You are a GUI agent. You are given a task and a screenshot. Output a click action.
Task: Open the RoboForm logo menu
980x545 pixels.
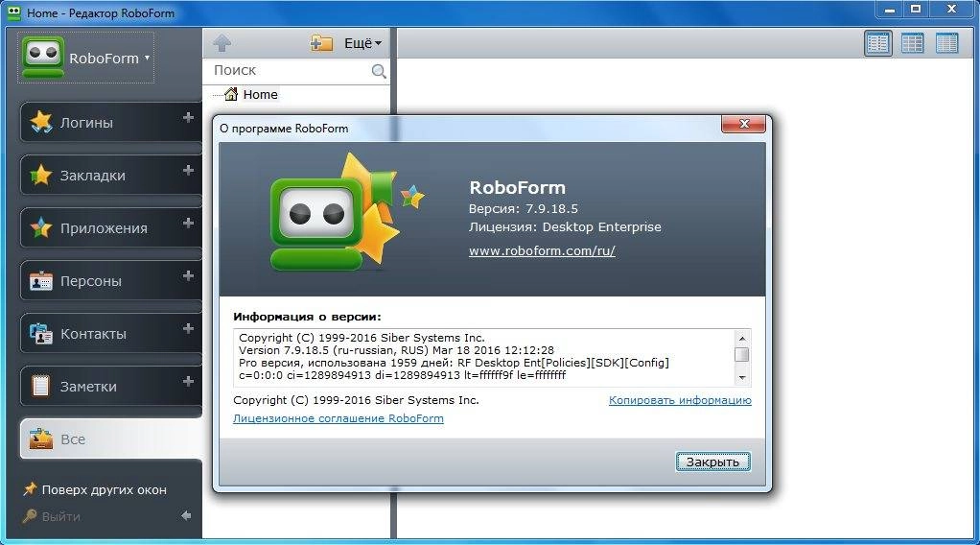[x=85, y=58]
